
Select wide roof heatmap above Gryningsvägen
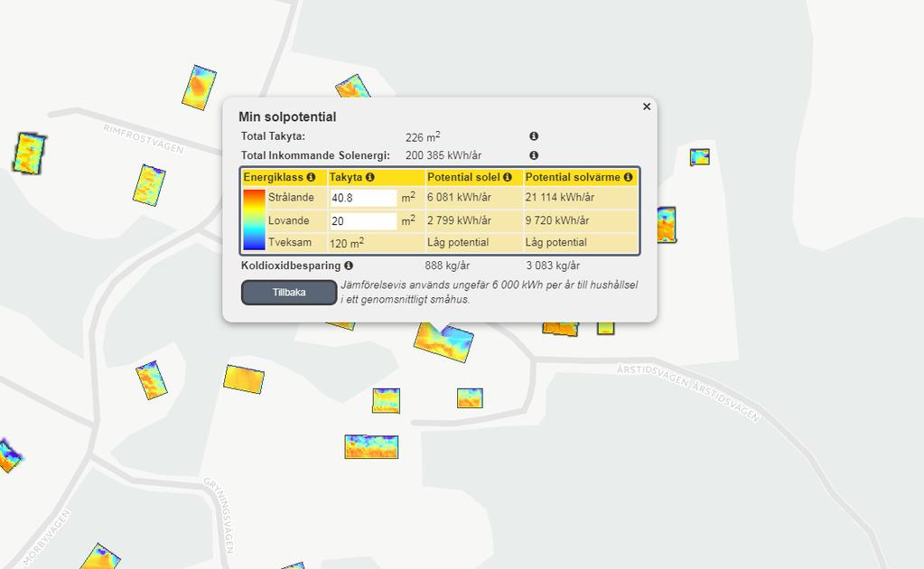[x=371, y=446]
